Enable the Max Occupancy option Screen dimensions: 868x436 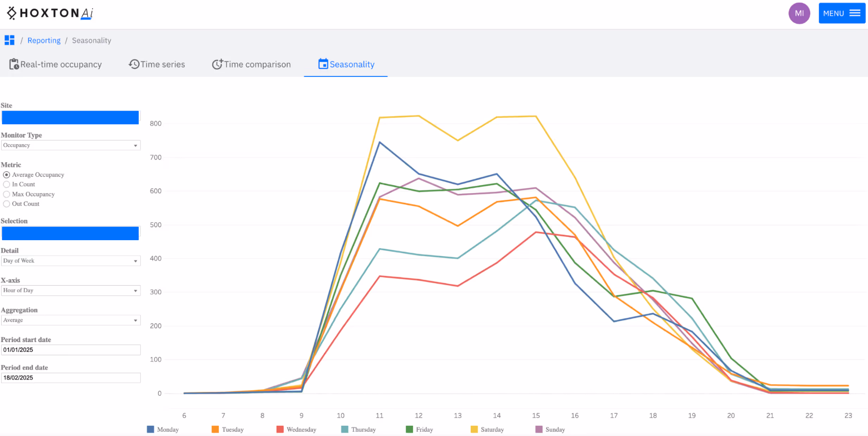coord(6,194)
